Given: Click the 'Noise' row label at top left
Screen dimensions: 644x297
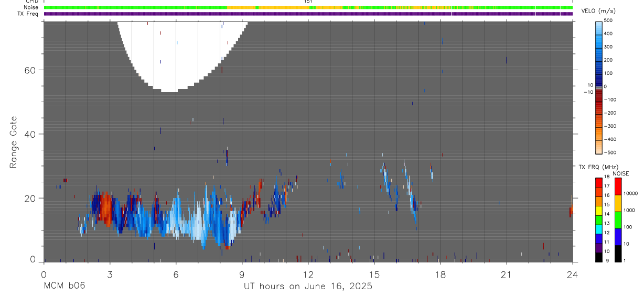Looking at the screenshot, I should pyautogui.click(x=31, y=7).
